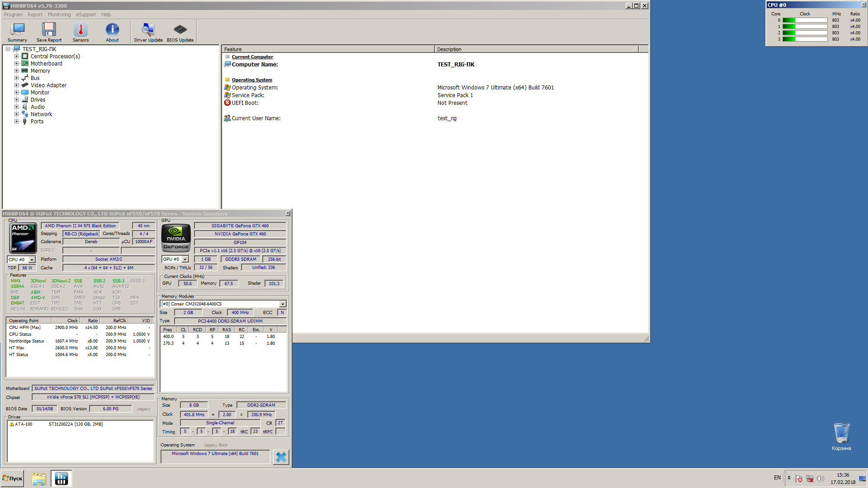This screenshot has width=868, height=488.
Task: Open the GPU #0 selector dropdown
Action: click(x=185, y=259)
